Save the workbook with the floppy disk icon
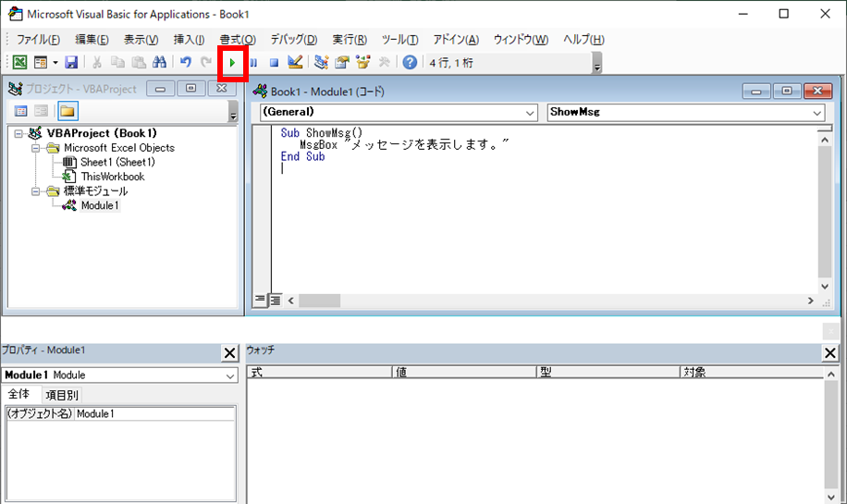The height and width of the screenshot is (504, 847). 71,63
